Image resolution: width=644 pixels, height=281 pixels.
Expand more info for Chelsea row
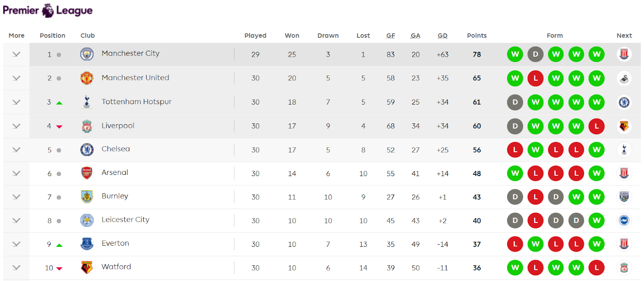pos(16,150)
